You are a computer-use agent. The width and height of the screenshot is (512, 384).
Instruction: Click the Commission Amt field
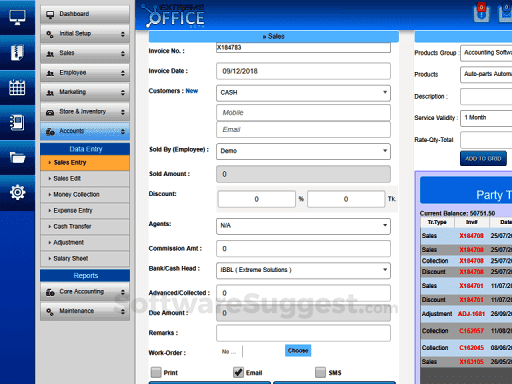pos(303,249)
